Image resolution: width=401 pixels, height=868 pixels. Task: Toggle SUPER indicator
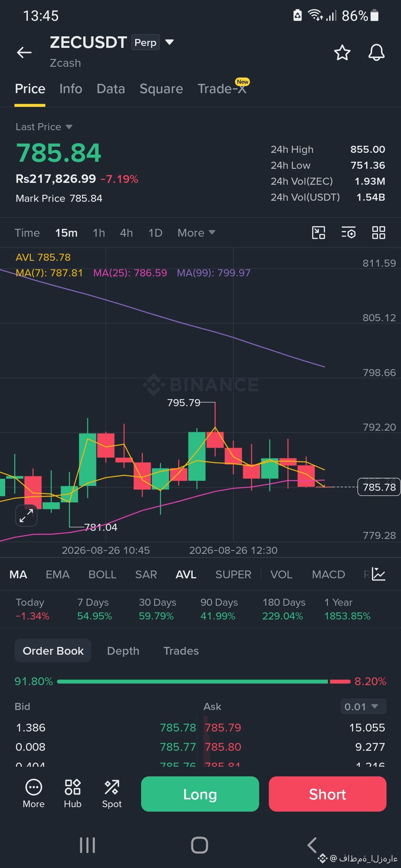[x=233, y=574]
